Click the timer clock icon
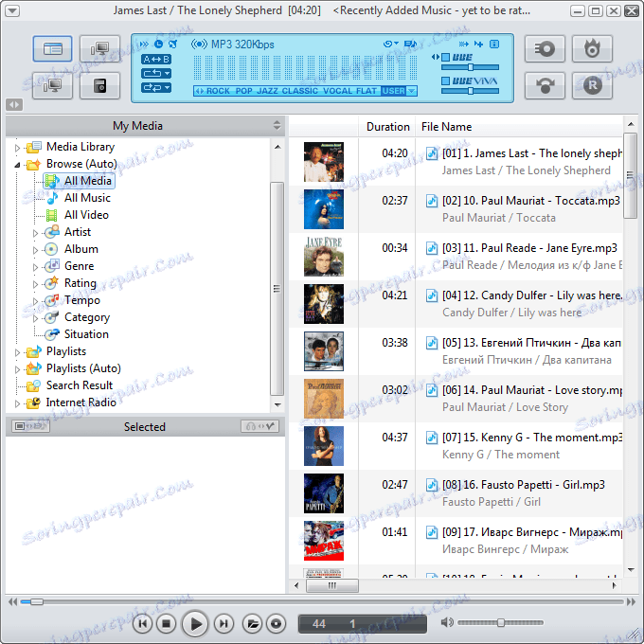Screen dimensions: 644x644 158,44
